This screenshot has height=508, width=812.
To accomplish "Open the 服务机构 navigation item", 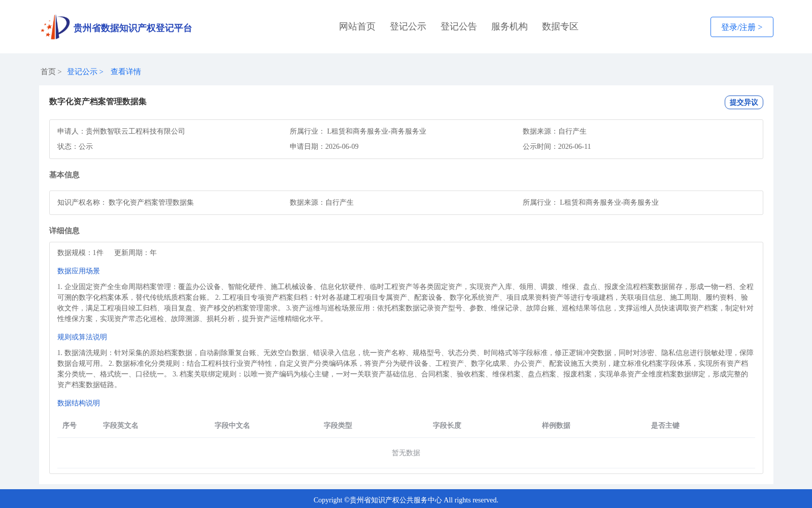I will [510, 26].
